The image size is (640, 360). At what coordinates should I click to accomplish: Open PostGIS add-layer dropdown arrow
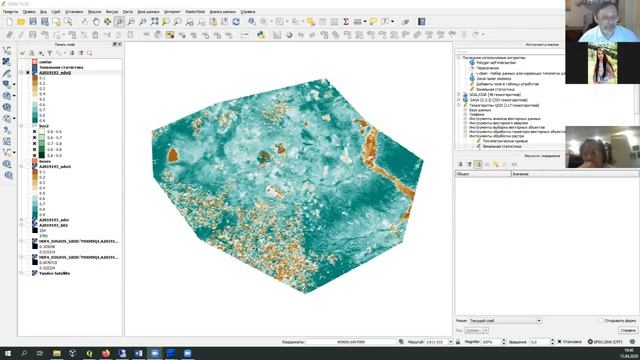point(14,84)
